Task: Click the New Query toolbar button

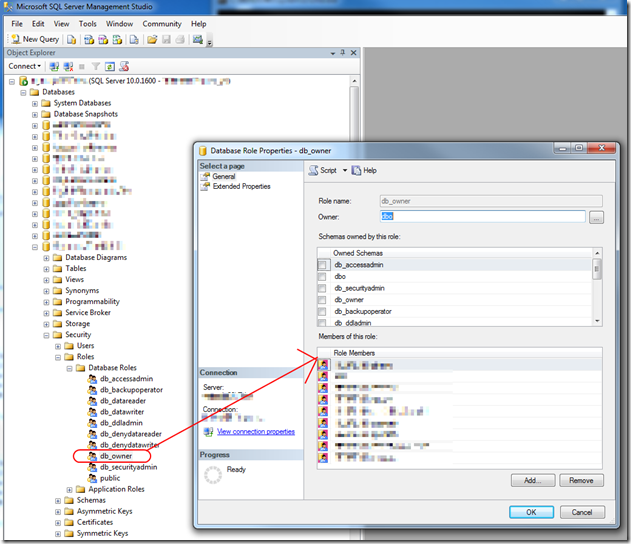Action: tap(35, 39)
